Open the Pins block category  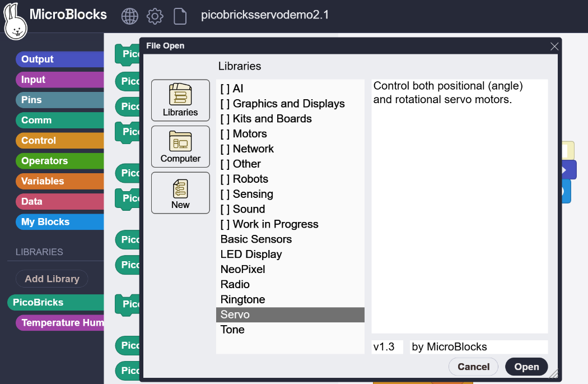coord(59,100)
